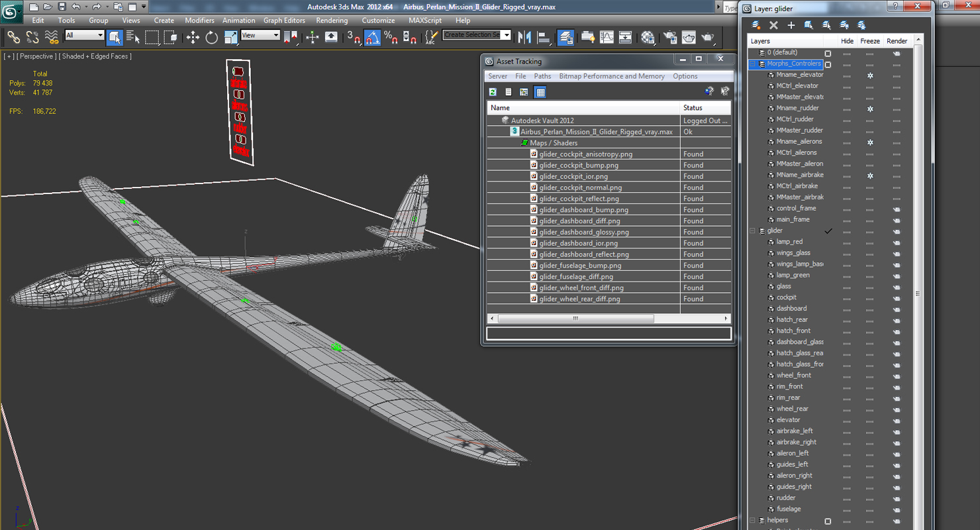Click the Layer dialog vertical scrollbar
The width and height of the screenshot is (980, 530).
click(x=918, y=293)
